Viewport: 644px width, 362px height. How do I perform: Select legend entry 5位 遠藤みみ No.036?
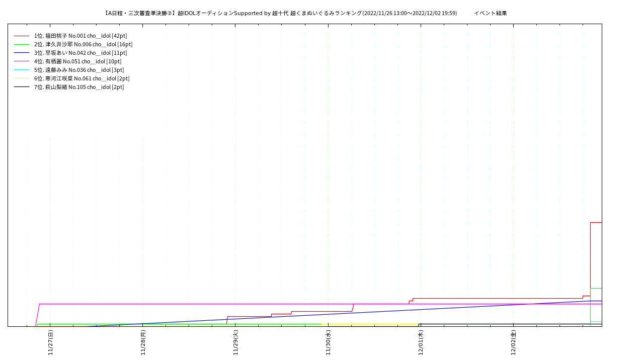[79, 70]
